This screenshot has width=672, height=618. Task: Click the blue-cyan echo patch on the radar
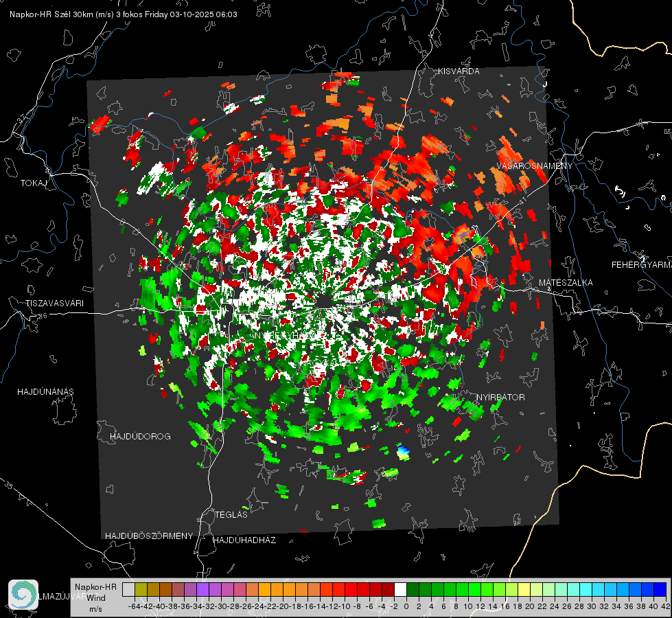pyautogui.click(x=404, y=451)
